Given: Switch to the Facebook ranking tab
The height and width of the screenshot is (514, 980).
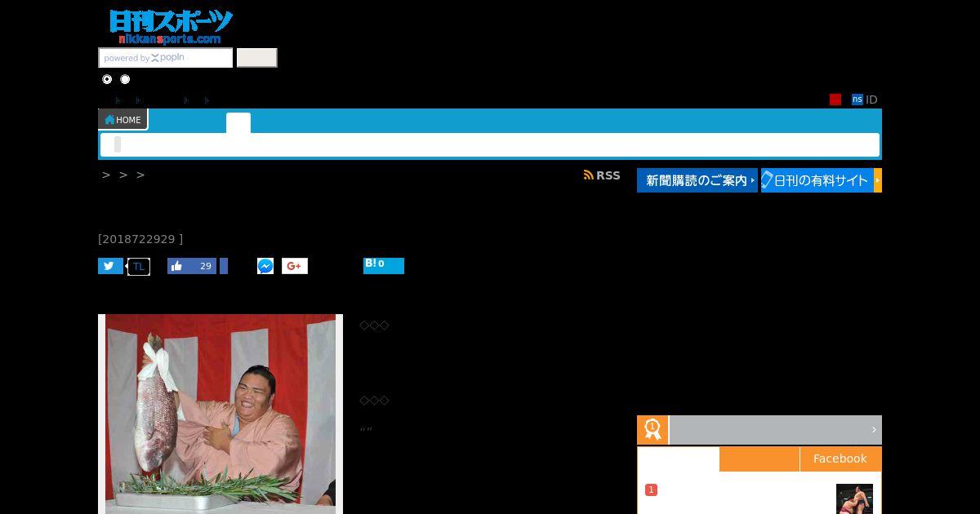Looking at the screenshot, I should 840,459.
